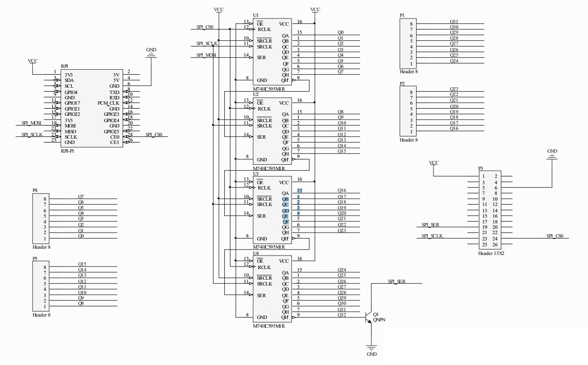Select Q7 net label on header P4
This screenshot has height=365, width=588.
point(81,196)
